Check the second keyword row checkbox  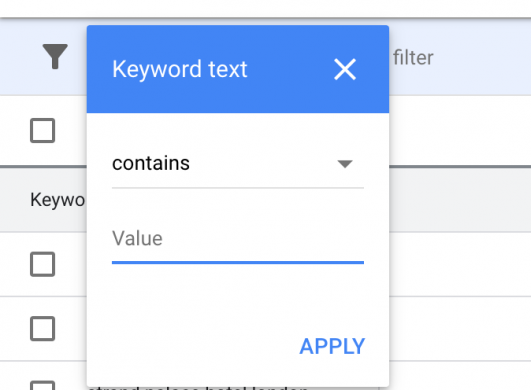pos(43,328)
